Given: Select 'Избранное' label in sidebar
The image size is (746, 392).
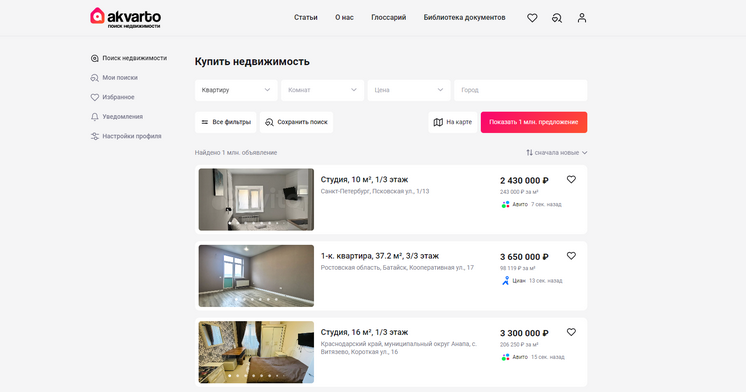Looking at the screenshot, I should tap(118, 97).
